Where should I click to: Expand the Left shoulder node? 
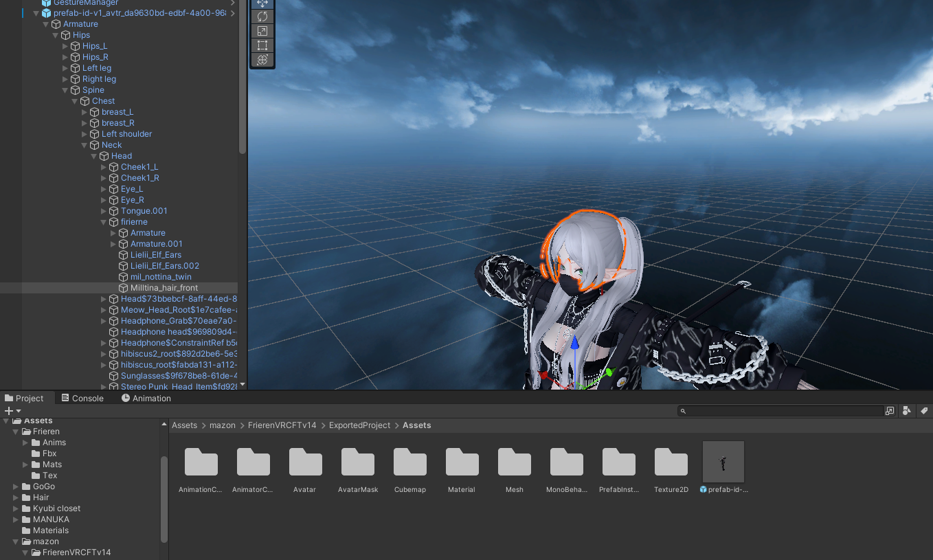[x=85, y=134]
